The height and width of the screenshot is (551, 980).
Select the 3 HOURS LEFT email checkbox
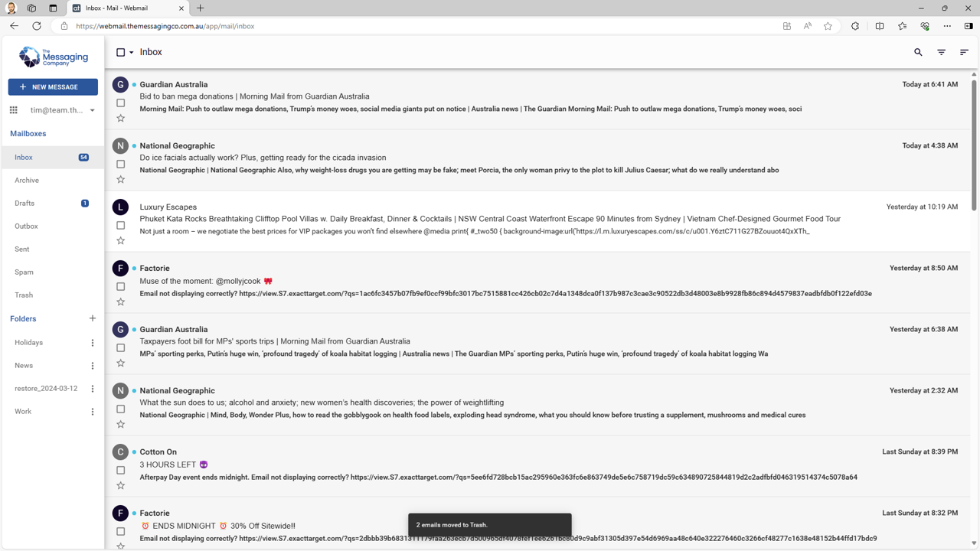pyautogui.click(x=120, y=470)
